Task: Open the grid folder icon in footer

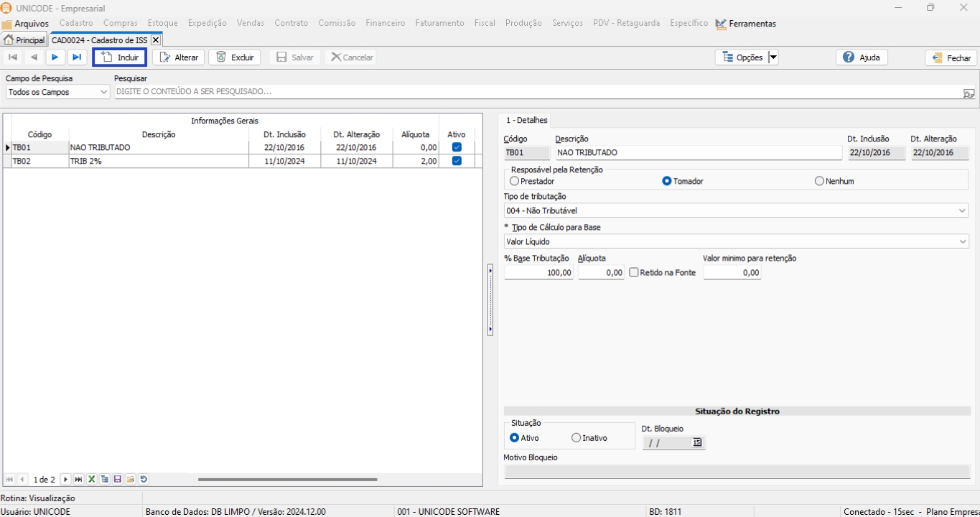Action: point(131,479)
